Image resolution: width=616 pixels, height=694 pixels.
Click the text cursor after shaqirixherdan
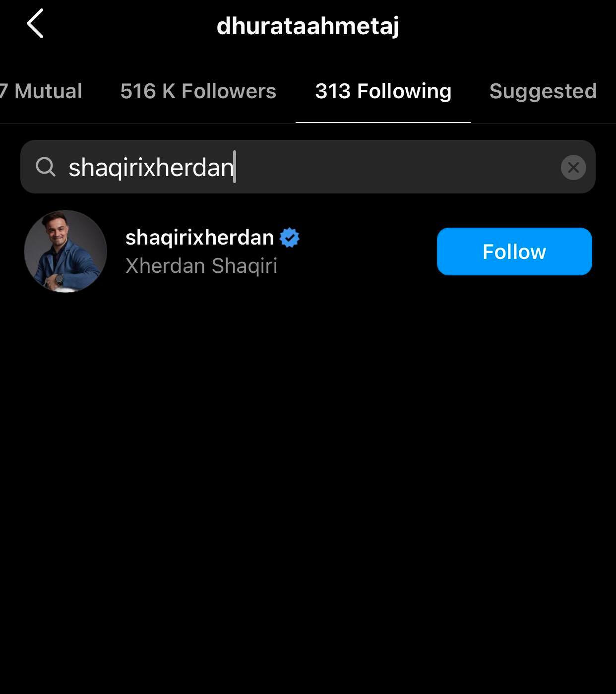(x=235, y=167)
